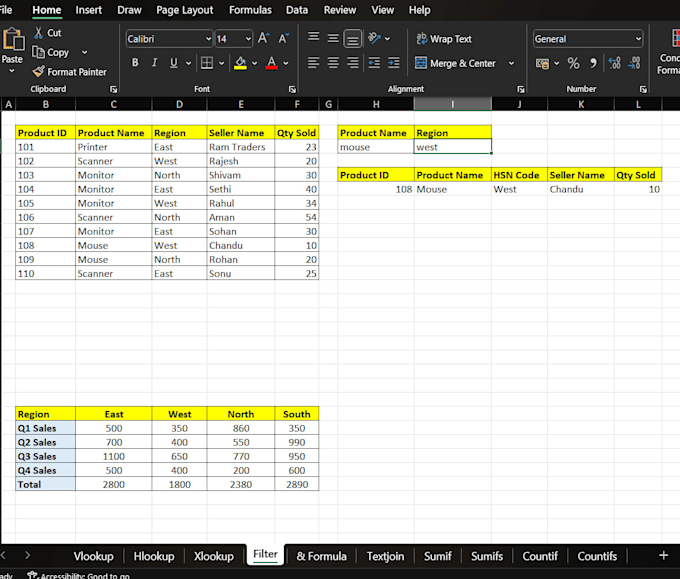
Task: Expand underline style options arrow
Action: pyautogui.click(x=188, y=63)
